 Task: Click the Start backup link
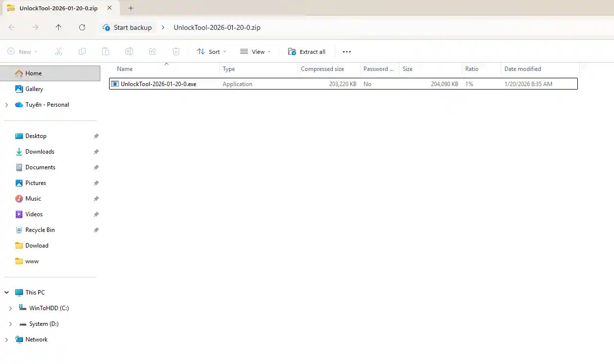(x=127, y=27)
